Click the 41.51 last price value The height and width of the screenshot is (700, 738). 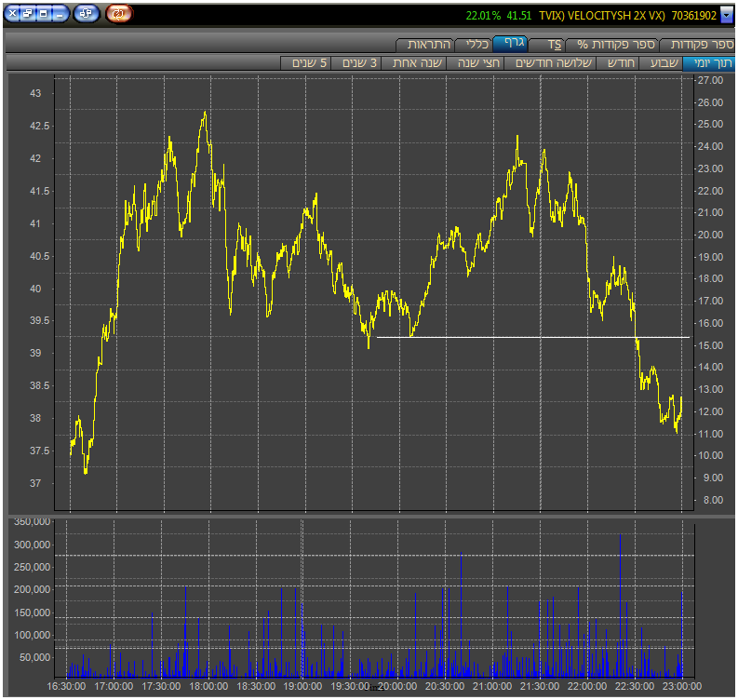pos(518,16)
